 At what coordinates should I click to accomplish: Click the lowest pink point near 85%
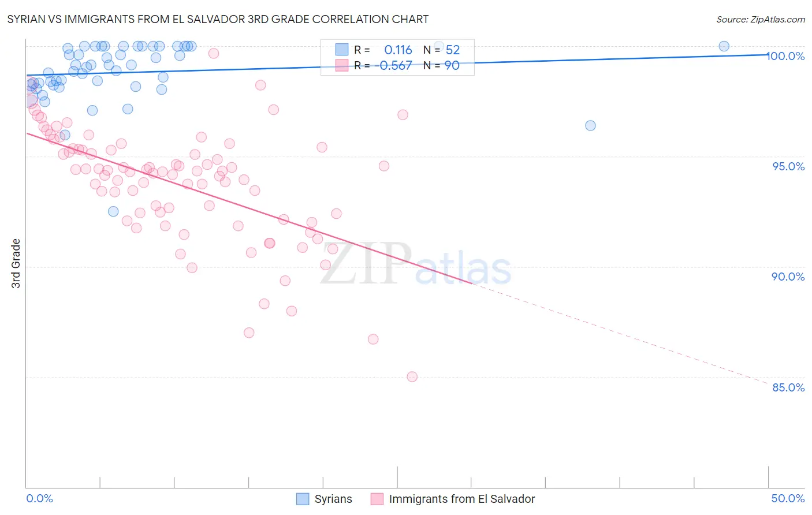[x=412, y=376]
